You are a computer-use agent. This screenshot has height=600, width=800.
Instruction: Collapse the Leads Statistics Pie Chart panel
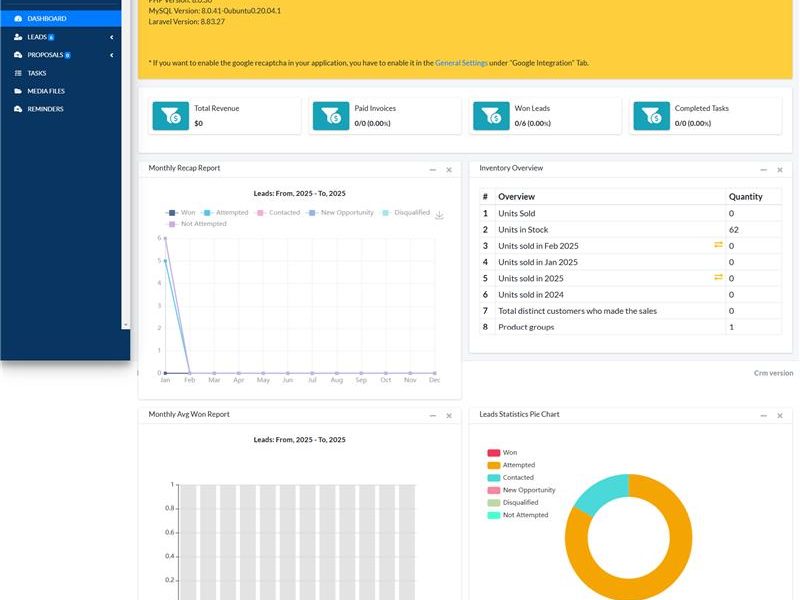(x=764, y=416)
